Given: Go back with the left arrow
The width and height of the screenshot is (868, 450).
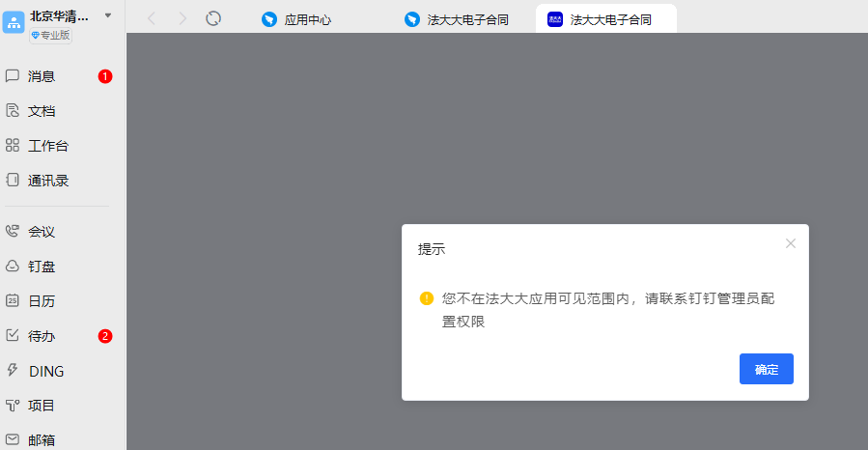Looking at the screenshot, I should [152, 18].
